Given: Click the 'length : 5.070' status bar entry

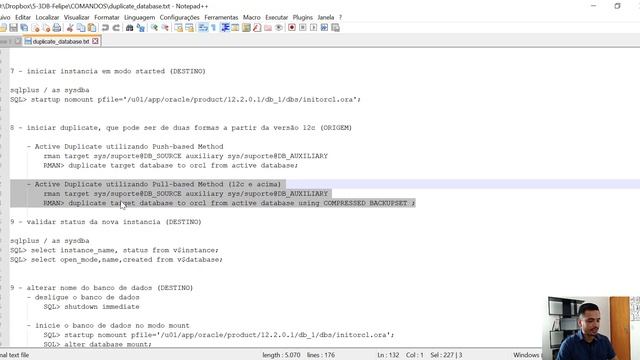Looking at the screenshot, I should 281,355.
